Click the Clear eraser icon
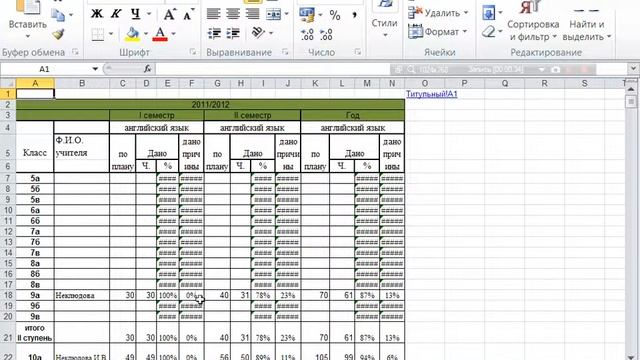The height and width of the screenshot is (360, 640). [489, 32]
